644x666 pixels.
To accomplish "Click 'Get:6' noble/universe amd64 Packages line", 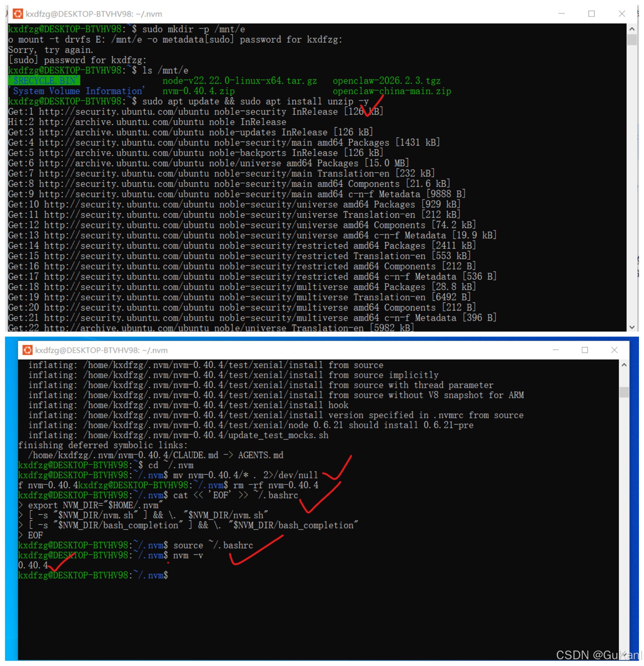I will coord(209,163).
